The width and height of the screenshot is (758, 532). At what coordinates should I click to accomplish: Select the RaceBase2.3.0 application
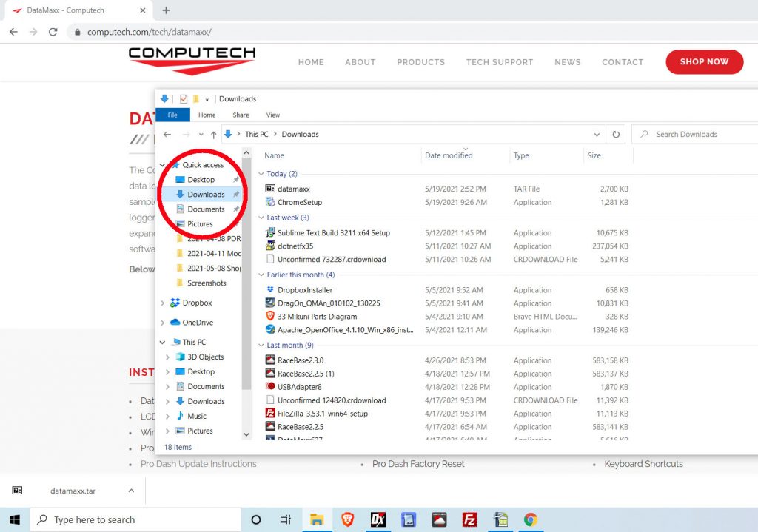pyautogui.click(x=301, y=360)
